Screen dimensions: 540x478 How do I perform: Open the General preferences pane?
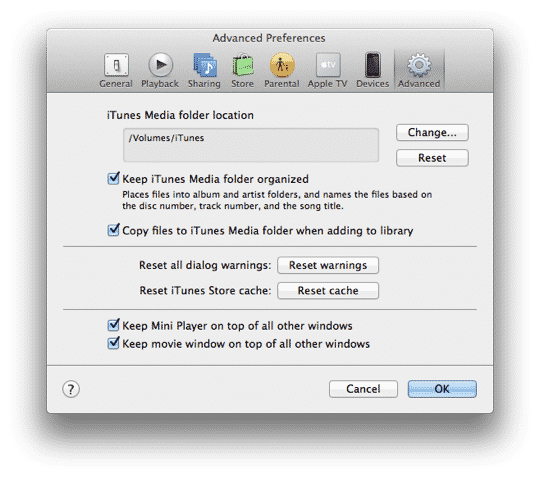[x=116, y=70]
